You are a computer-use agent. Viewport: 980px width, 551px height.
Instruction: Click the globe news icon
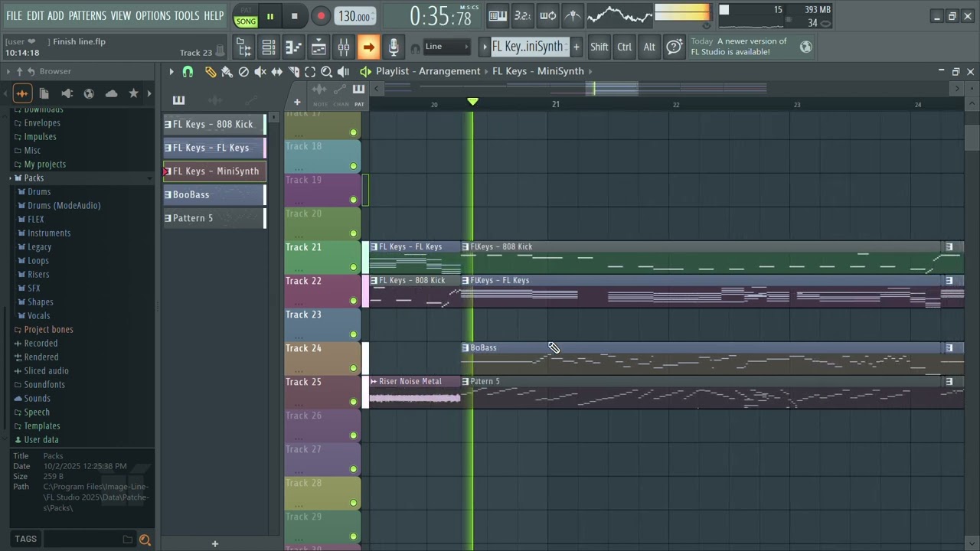point(805,47)
